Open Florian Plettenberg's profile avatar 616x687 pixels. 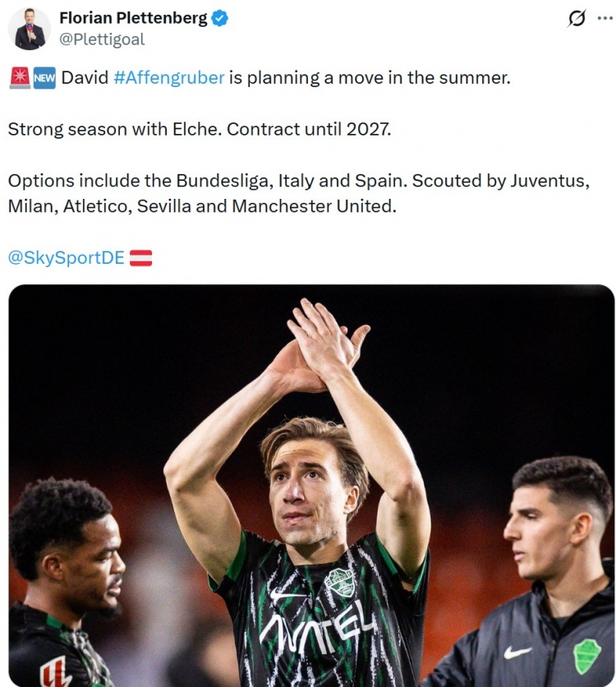30,29
